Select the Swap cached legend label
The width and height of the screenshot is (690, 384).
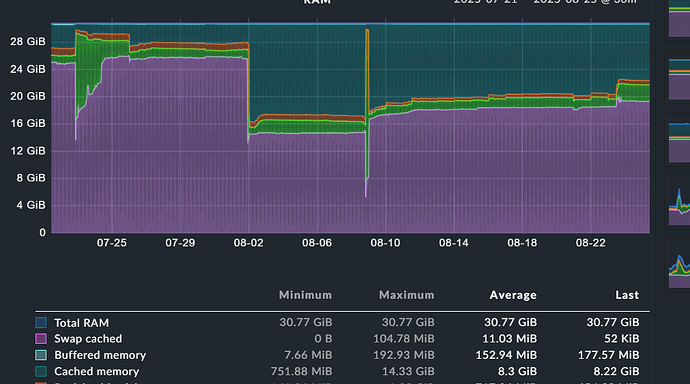(x=88, y=339)
